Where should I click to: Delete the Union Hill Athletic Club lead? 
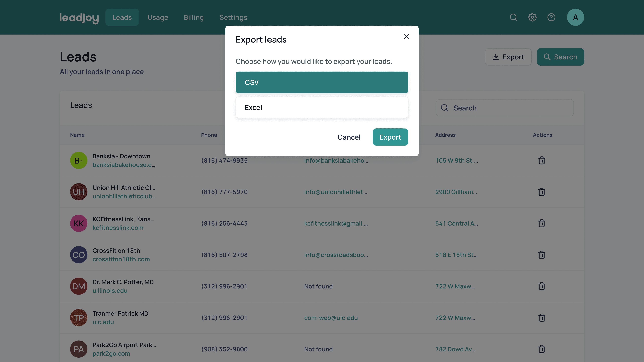point(542,192)
